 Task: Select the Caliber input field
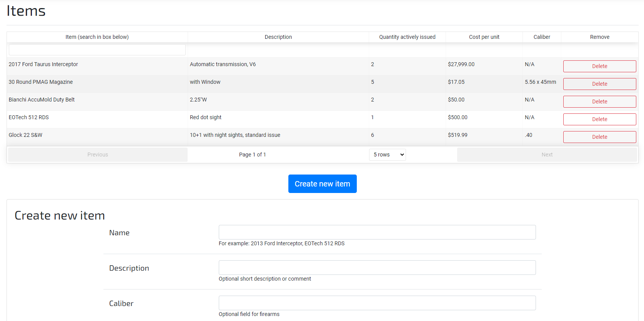click(377, 303)
